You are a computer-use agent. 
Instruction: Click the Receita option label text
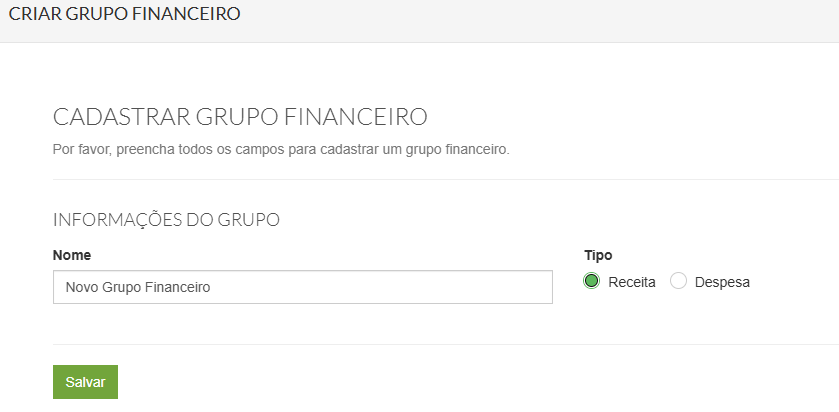click(632, 282)
